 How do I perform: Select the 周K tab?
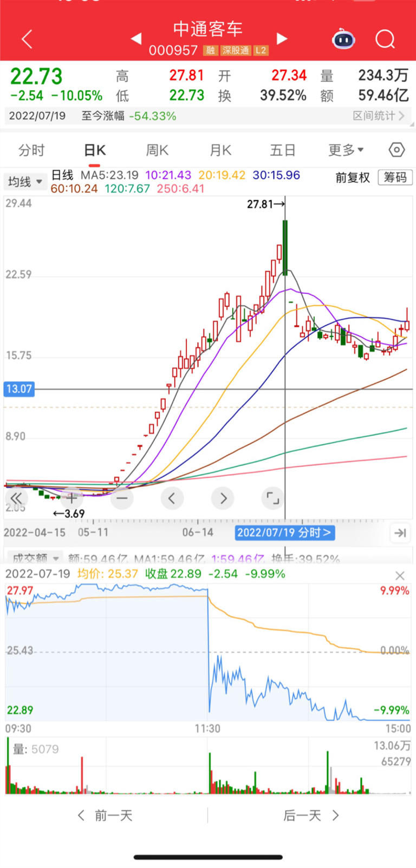pos(157,150)
